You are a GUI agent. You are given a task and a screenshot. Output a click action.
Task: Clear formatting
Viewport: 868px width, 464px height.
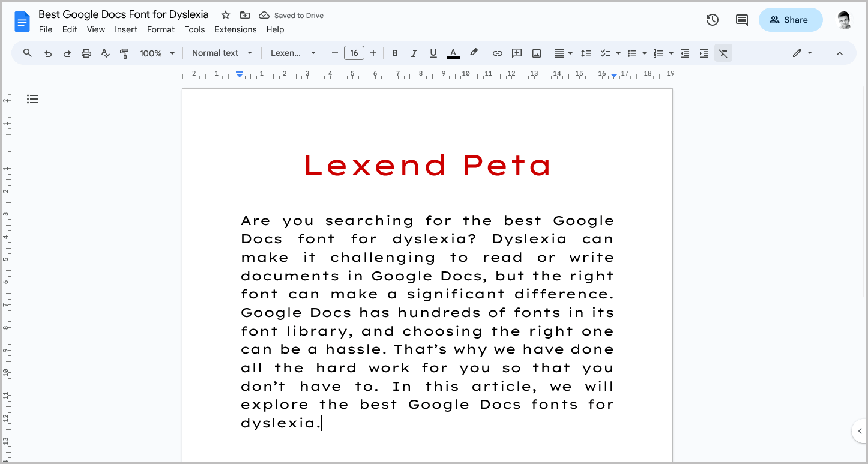[723, 53]
